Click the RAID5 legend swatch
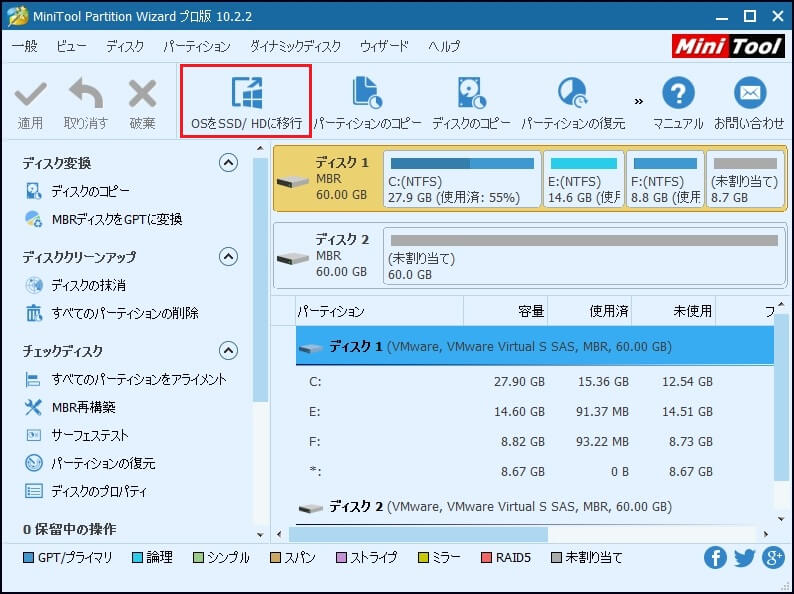 486,558
